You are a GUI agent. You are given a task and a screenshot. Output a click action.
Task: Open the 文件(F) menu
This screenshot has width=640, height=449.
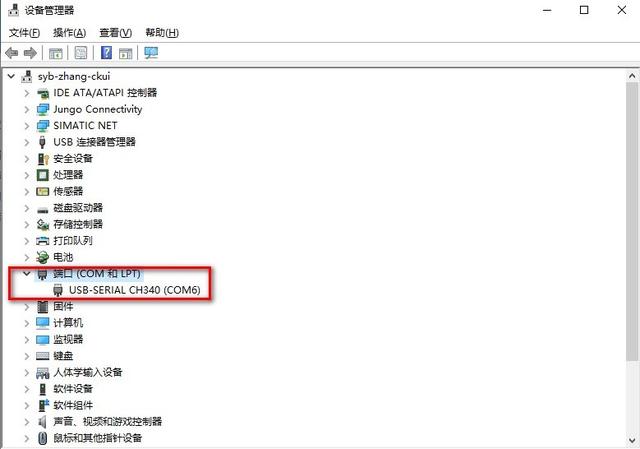coord(24,33)
